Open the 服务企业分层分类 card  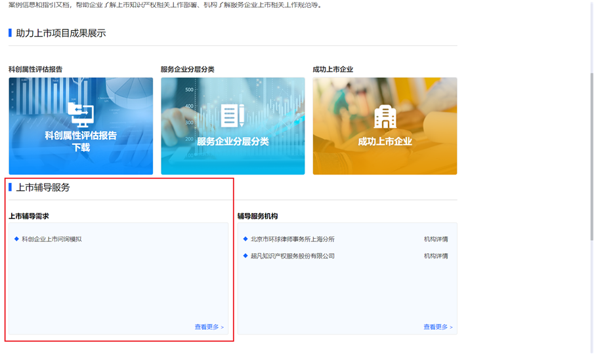(x=232, y=126)
